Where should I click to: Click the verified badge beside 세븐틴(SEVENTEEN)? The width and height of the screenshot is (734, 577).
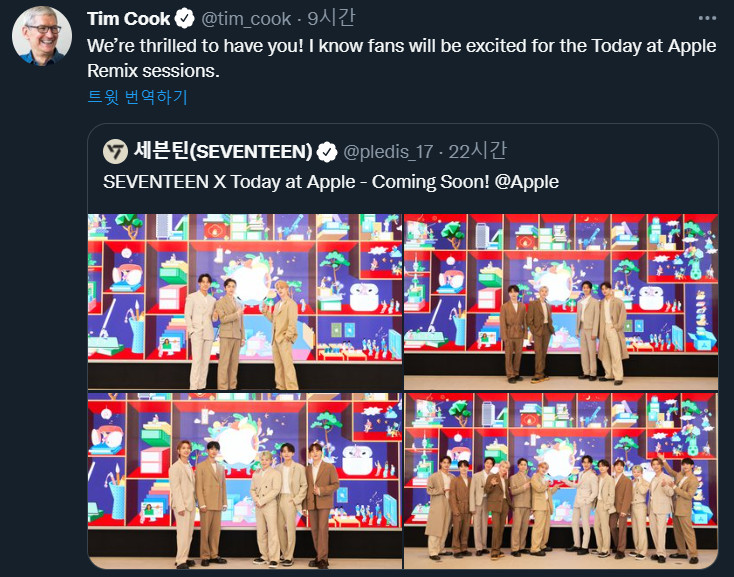pyautogui.click(x=327, y=152)
